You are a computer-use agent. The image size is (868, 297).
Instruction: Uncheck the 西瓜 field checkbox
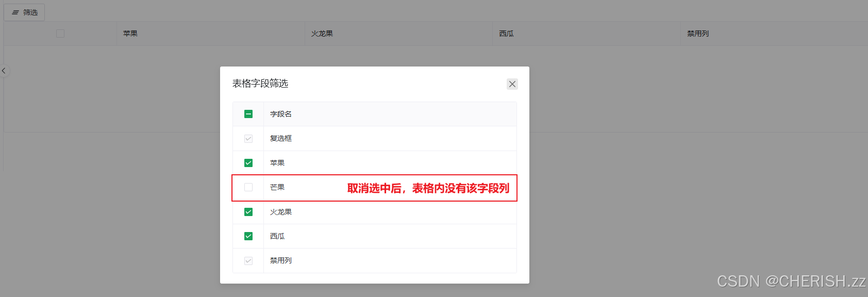pyautogui.click(x=248, y=236)
